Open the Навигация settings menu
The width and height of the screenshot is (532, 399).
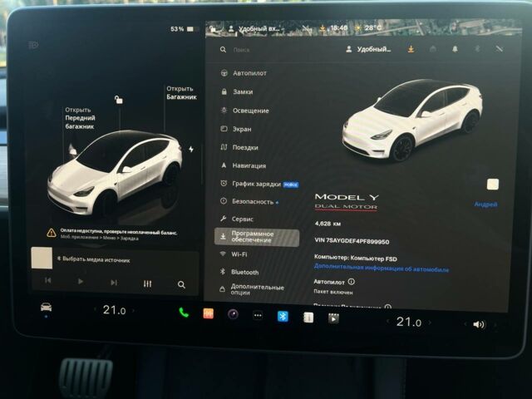pos(243,165)
